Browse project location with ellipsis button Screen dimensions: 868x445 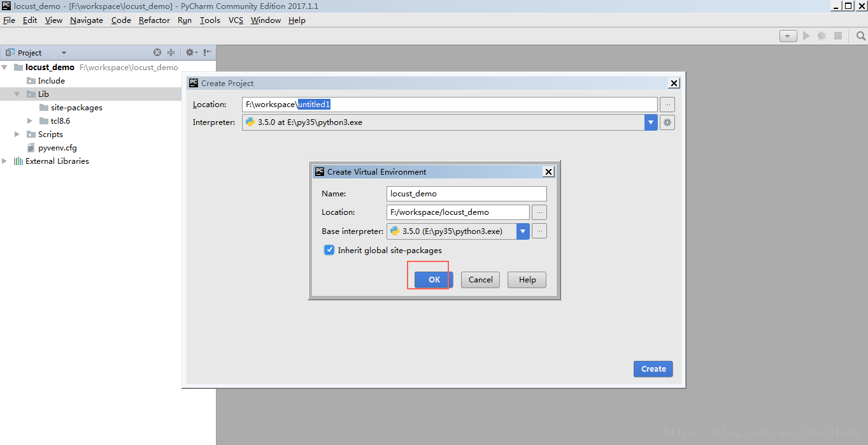point(667,105)
